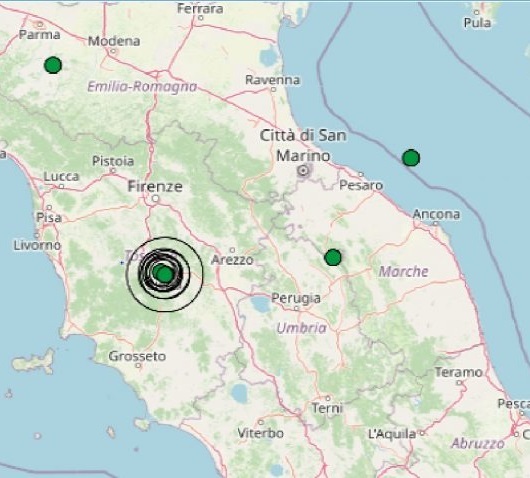Click the Teramo city label

tap(458, 372)
